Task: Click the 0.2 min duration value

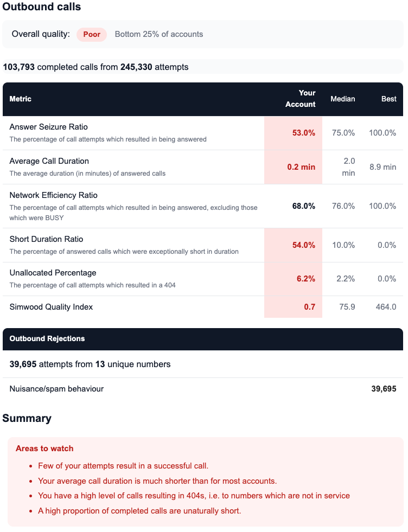Action: coord(301,167)
